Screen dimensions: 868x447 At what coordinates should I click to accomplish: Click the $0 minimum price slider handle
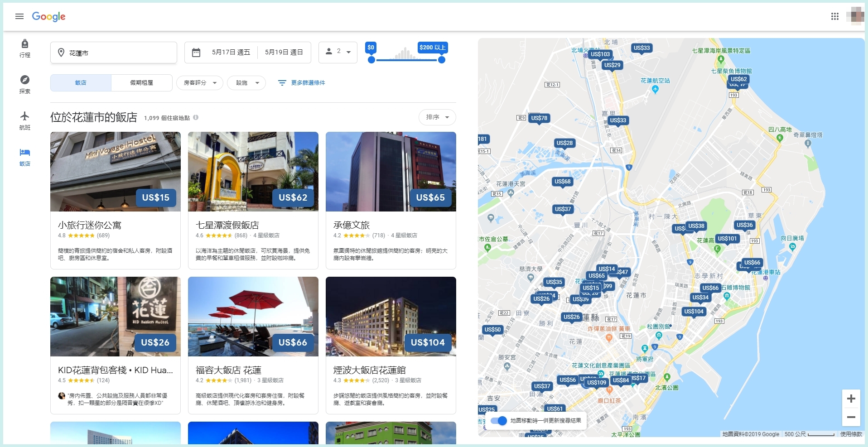click(371, 60)
